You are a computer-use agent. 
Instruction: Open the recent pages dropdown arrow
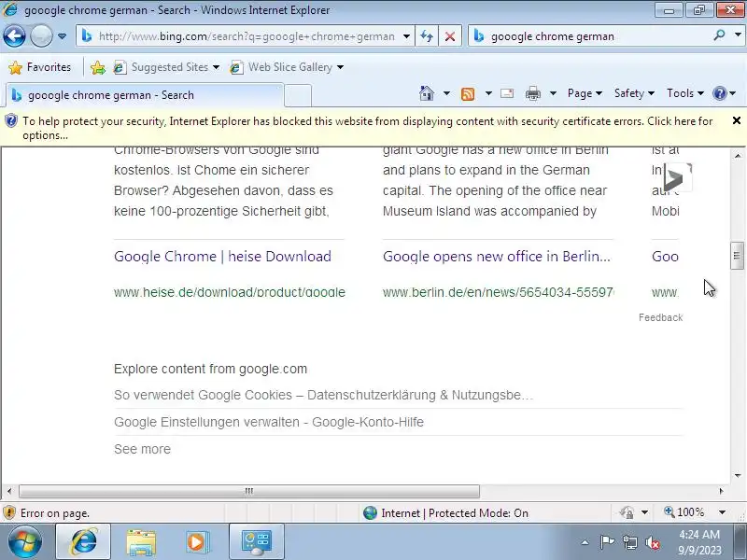(x=62, y=36)
